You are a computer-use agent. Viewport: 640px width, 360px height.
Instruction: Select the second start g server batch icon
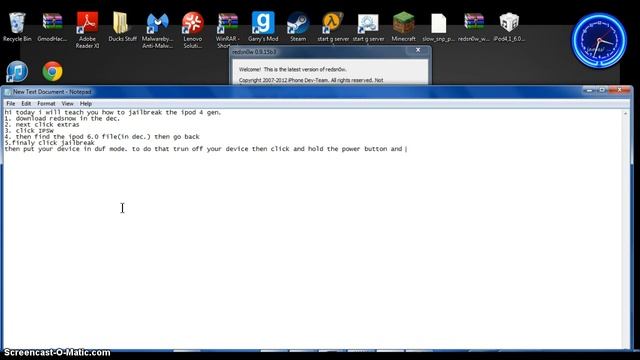pos(368,27)
